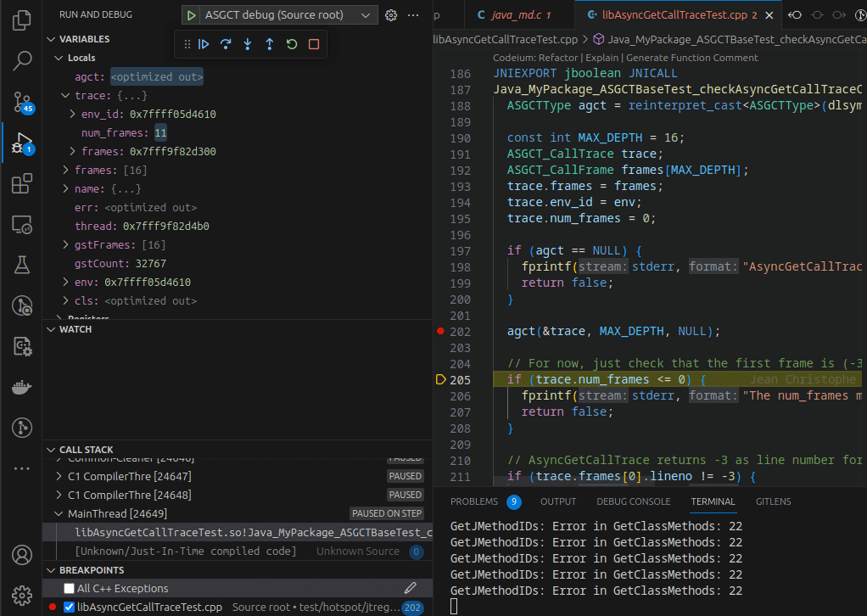Open launch.json via gear next to configuration
867x616 pixels.
point(391,15)
